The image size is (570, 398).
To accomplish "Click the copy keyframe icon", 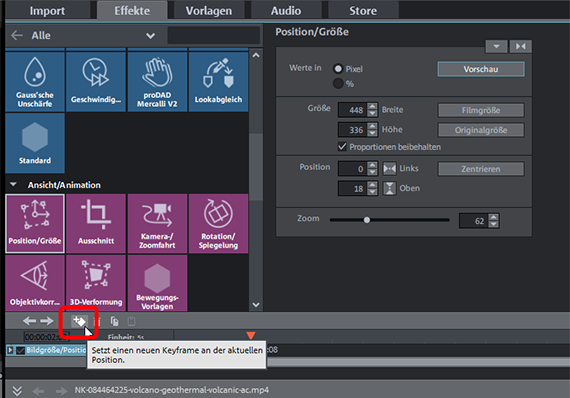I will [x=115, y=321].
